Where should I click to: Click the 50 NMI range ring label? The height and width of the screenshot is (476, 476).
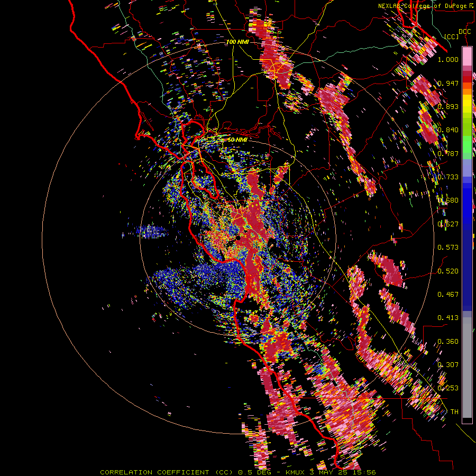coord(237,140)
